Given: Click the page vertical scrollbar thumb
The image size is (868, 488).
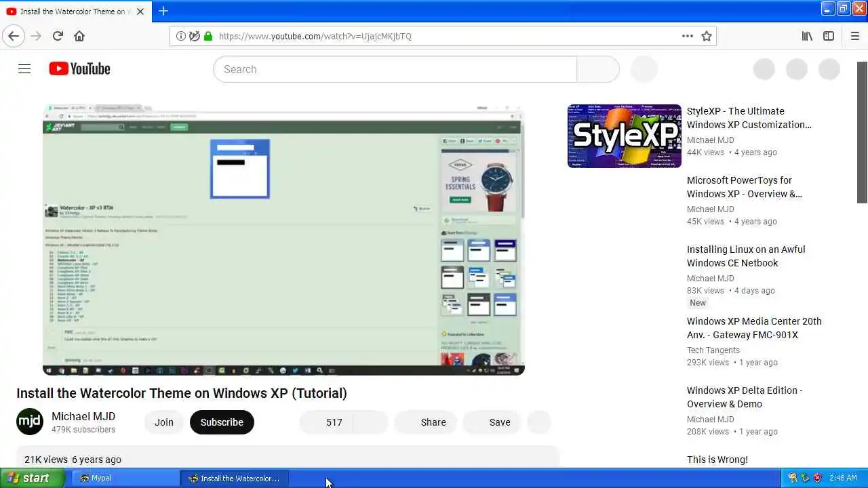Looking at the screenshot, I should pos(862,132).
